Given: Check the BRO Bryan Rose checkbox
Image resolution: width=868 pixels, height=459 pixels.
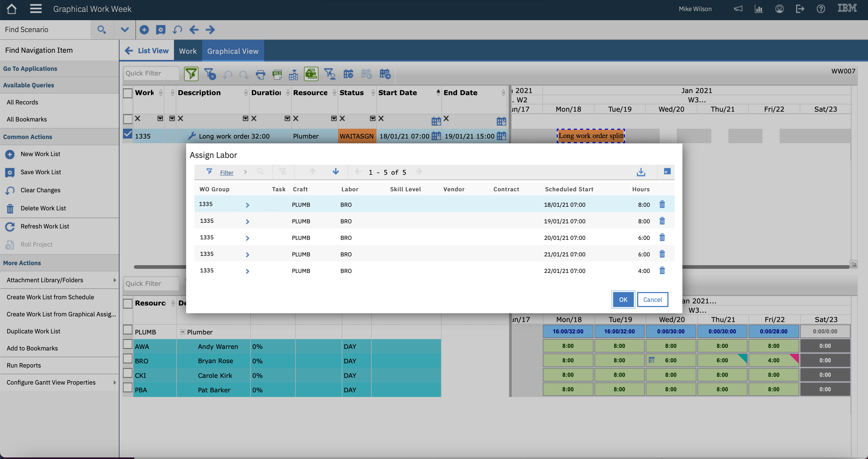Looking at the screenshot, I should pos(128,359).
